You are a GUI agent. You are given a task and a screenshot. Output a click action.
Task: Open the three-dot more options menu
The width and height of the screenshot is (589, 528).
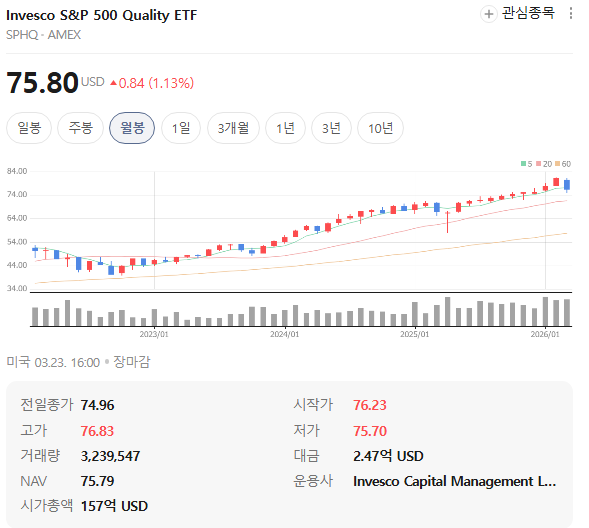571,14
